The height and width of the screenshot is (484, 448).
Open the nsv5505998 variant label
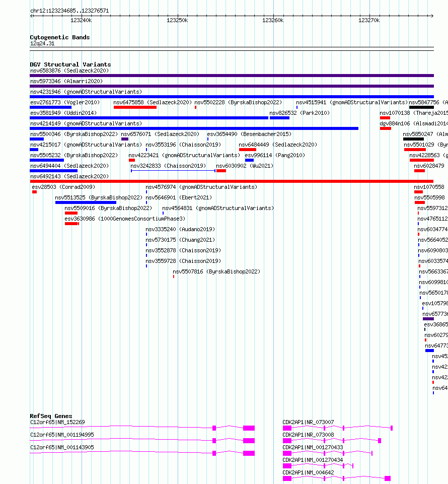429,197
